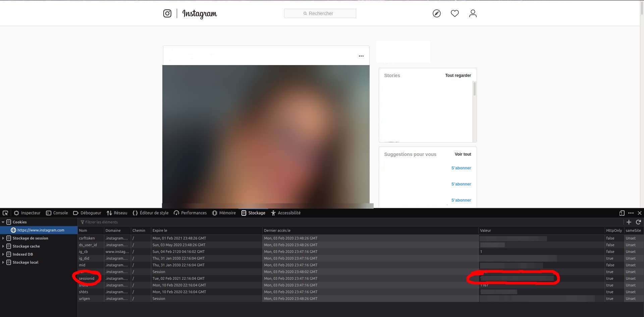Refresh the storage table with reload icon
This screenshot has width=644, height=317.
point(638,222)
